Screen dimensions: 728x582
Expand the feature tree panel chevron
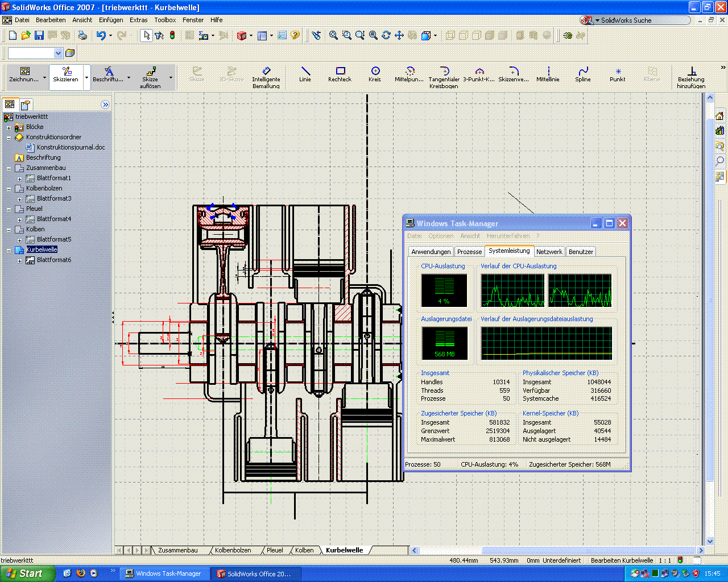pyautogui.click(x=105, y=105)
